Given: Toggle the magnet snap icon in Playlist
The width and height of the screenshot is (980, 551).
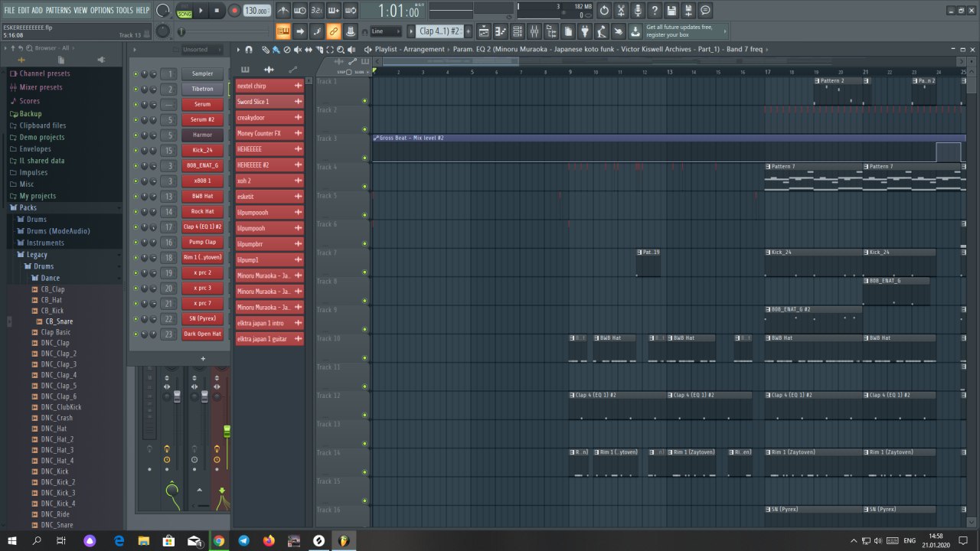Looking at the screenshot, I should 249,49.
